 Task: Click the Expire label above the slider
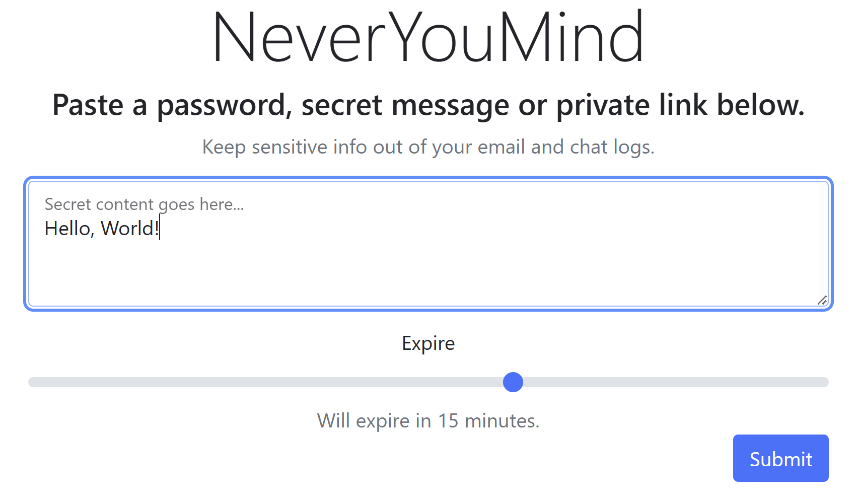click(428, 343)
